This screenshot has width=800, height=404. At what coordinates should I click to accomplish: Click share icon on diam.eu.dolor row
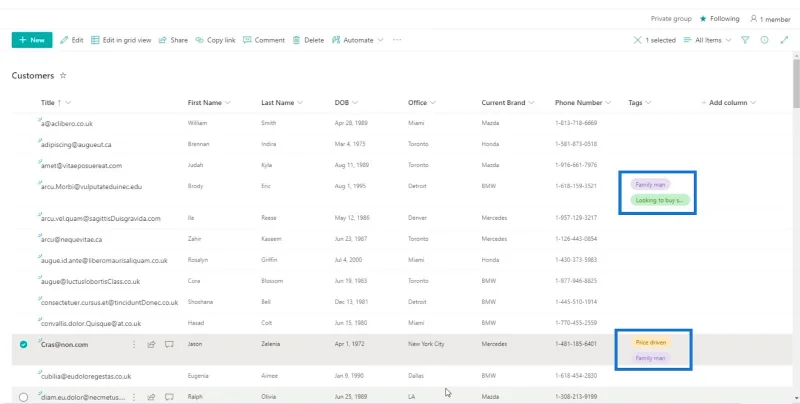[x=151, y=397]
